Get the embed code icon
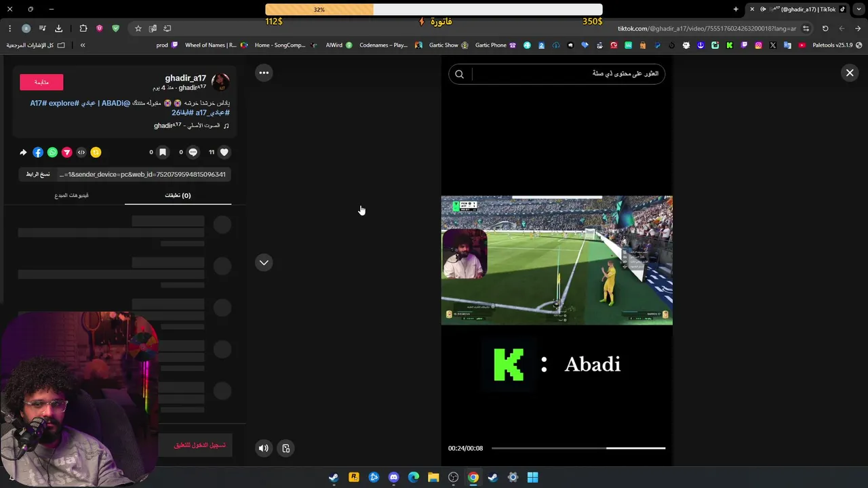 coord(81,152)
